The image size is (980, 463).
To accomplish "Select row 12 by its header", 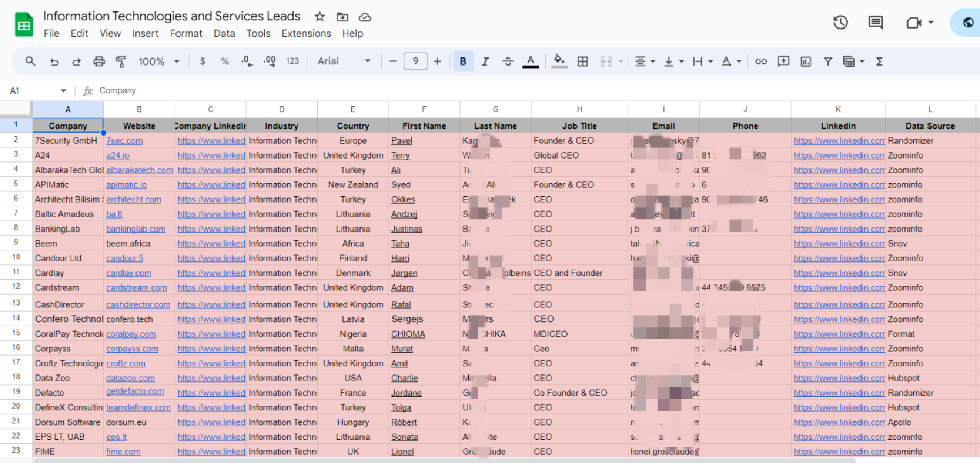I will pyautogui.click(x=16, y=288).
